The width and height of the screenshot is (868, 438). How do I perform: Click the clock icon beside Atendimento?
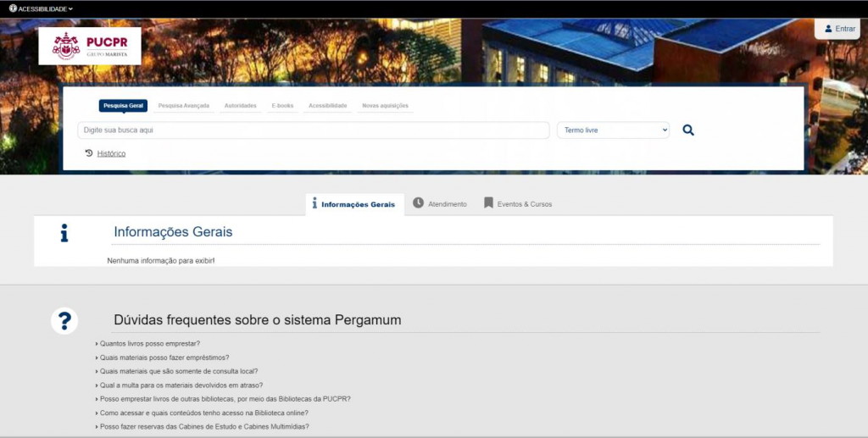(418, 203)
